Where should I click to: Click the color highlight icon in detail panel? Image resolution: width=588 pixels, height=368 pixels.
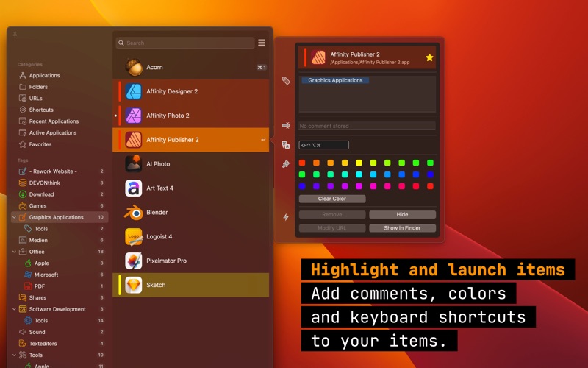[x=286, y=164]
